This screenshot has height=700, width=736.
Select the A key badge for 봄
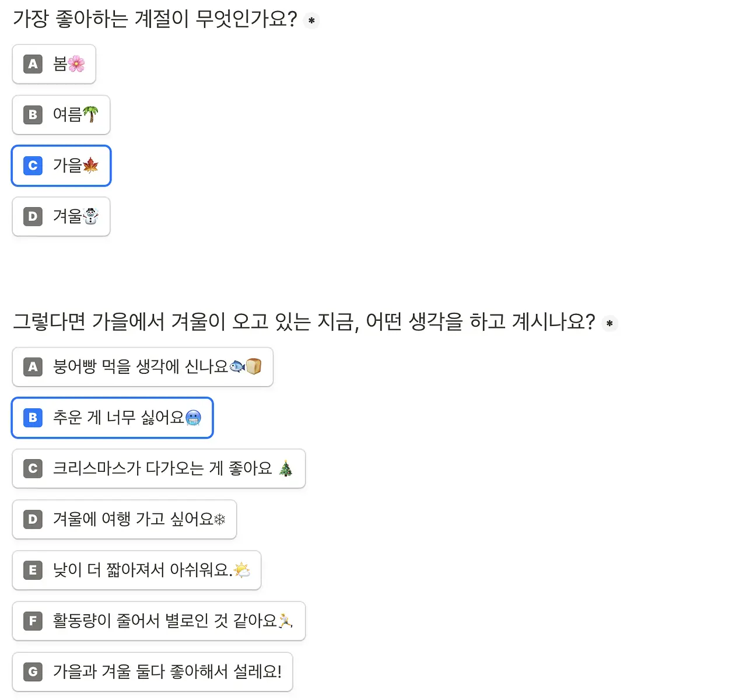[33, 64]
